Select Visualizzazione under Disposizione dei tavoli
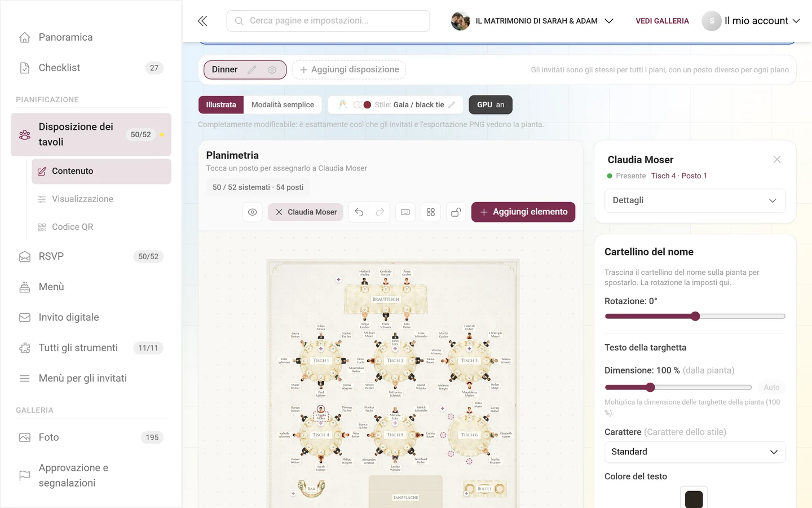 (x=101, y=199)
